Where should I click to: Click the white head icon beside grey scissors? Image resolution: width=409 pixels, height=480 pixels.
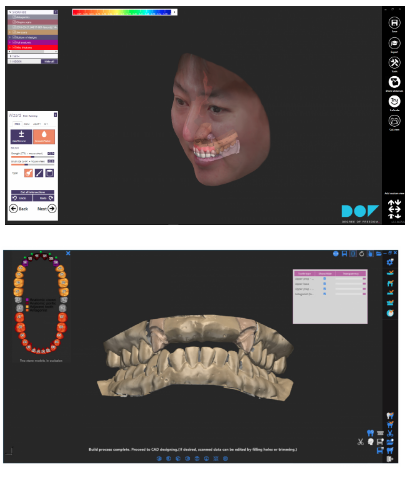click(370, 442)
